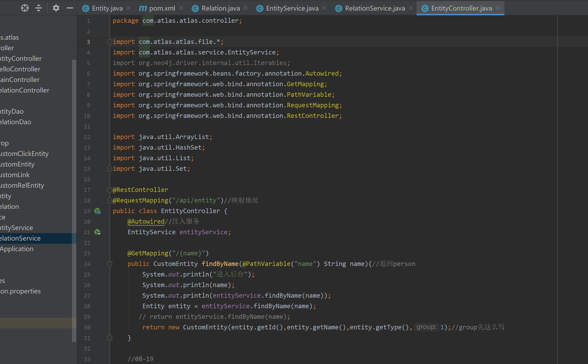The image size is (588, 364).
Task: Click the collapse all icon in project panel
Action: [39, 8]
